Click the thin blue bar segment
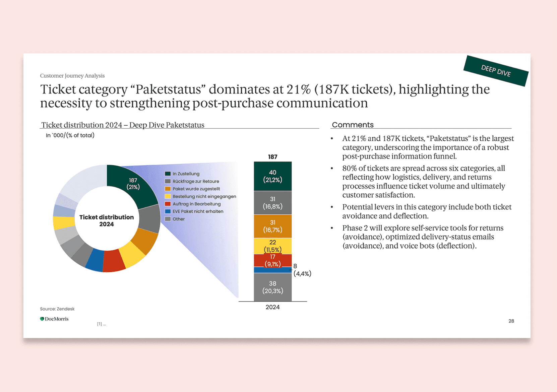The image size is (557, 392). pyautogui.click(x=272, y=270)
